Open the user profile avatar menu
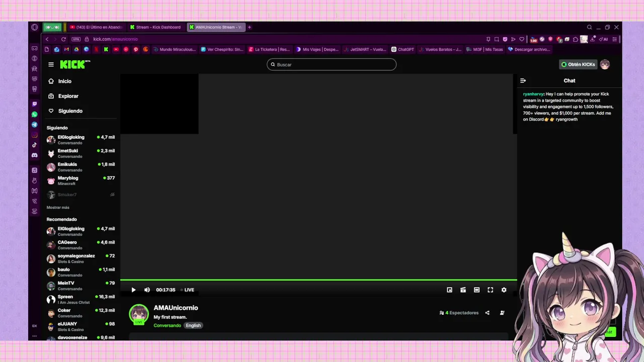Image resolution: width=644 pixels, height=362 pixels. tap(605, 64)
